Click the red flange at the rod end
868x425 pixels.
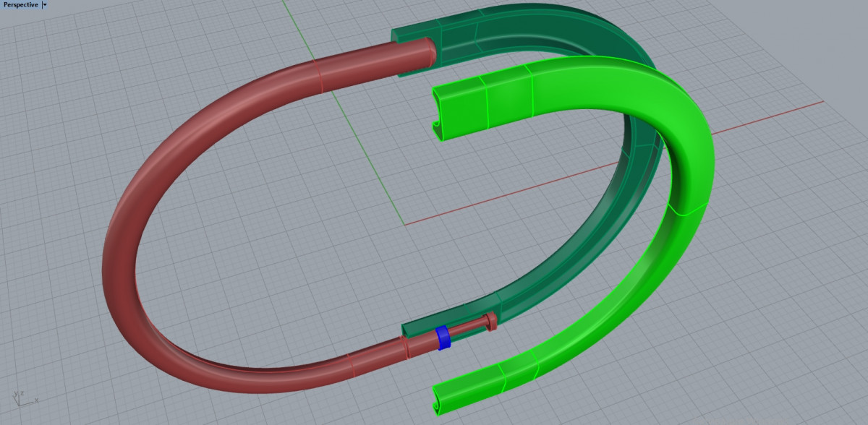(x=492, y=321)
